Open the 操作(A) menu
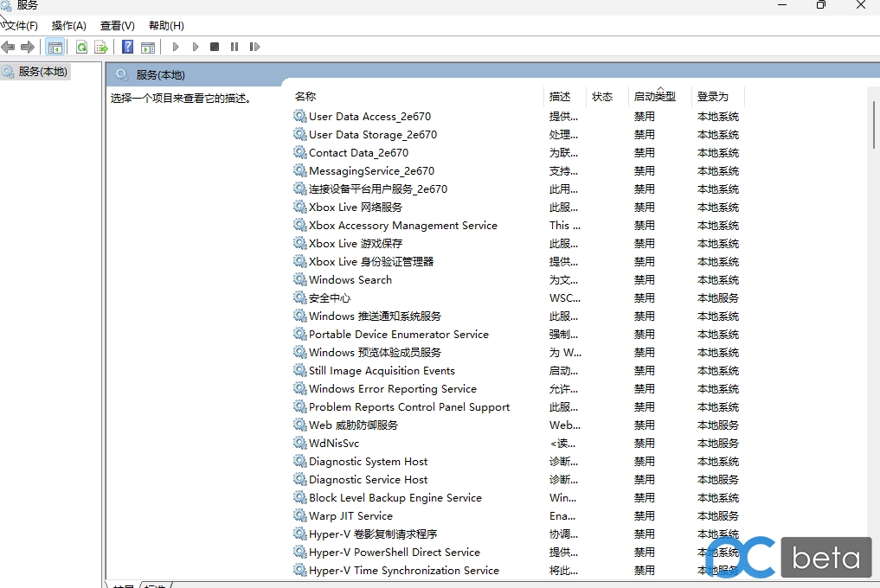The width and height of the screenshot is (880, 588). [x=67, y=25]
